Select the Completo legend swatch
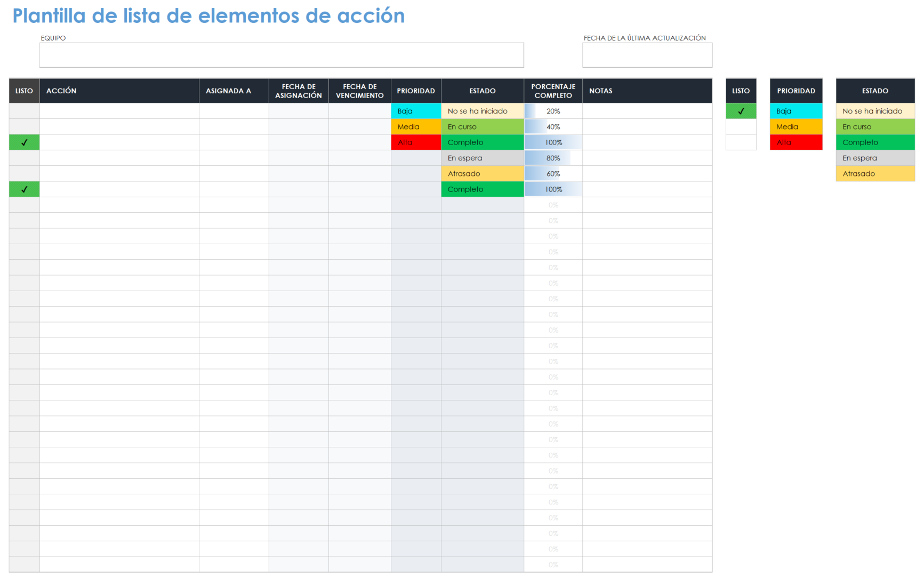924x578 pixels. pyautogui.click(x=875, y=142)
